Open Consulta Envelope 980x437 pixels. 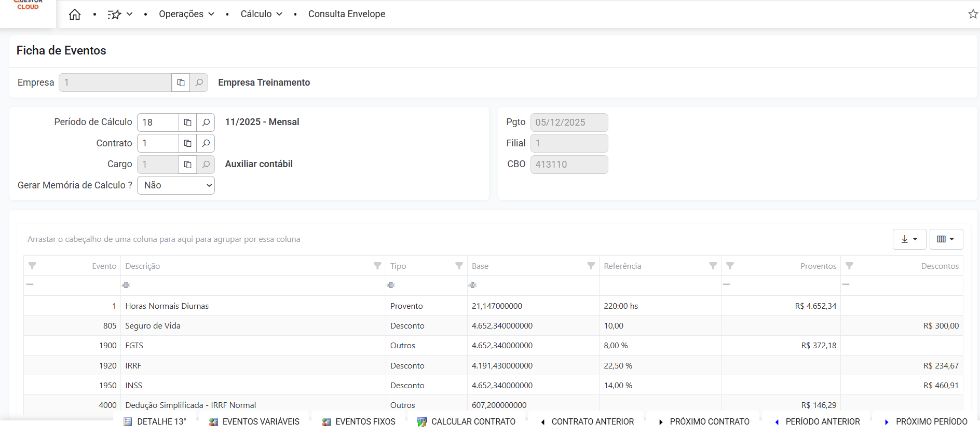346,14
